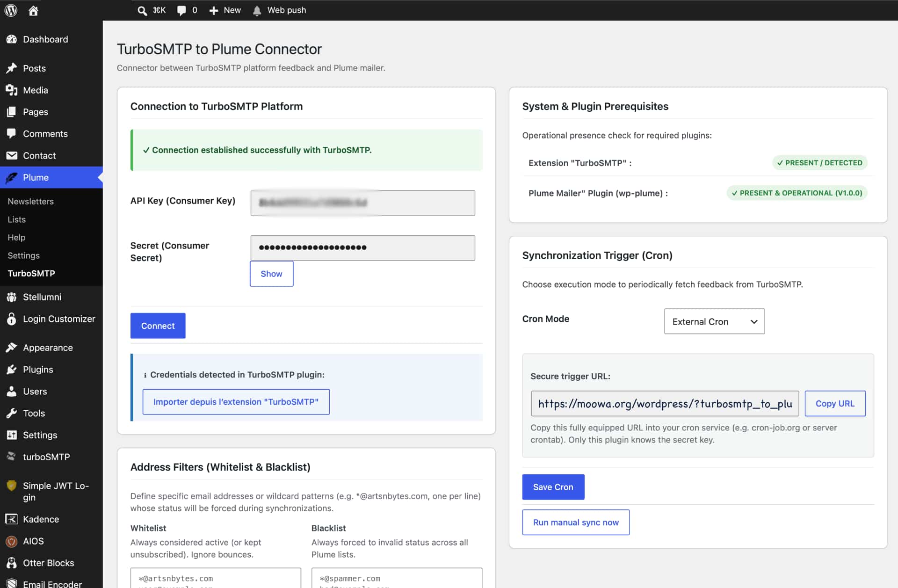Click the Appearance brush icon

pyautogui.click(x=12, y=348)
